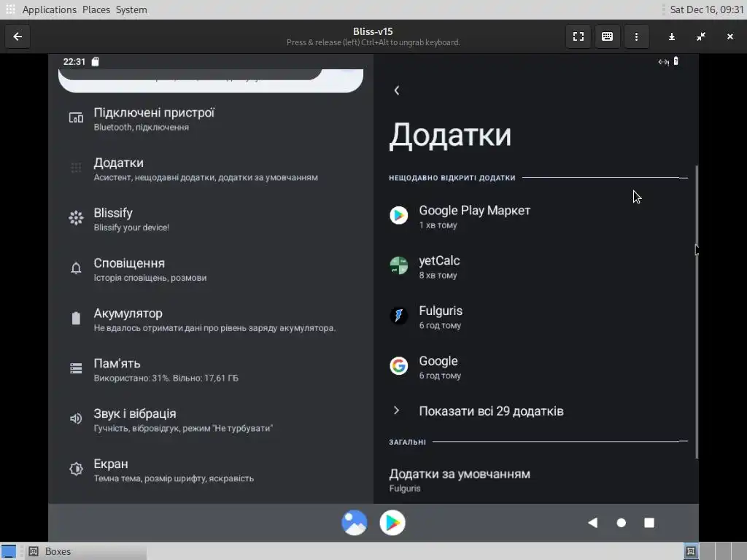
Task: Open the keyboard shortcuts button in Boxes
Action: pyautogui.click(x=607, y=36)
